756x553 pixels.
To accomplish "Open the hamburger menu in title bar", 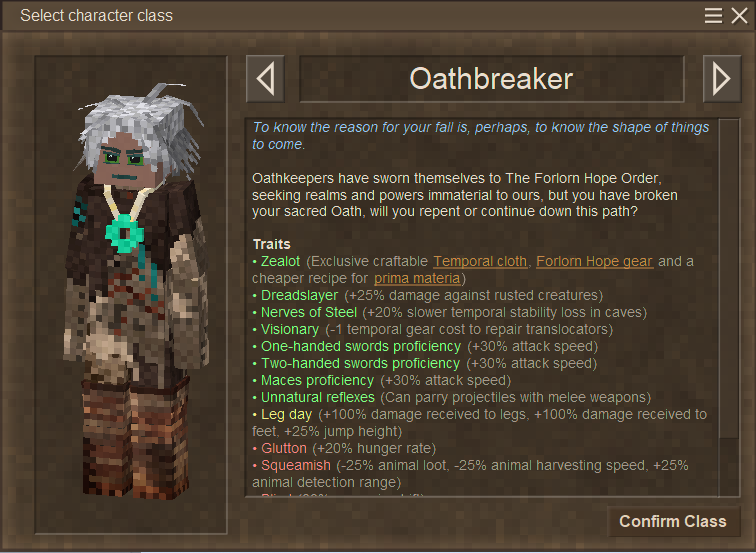I will coord(713,15).
